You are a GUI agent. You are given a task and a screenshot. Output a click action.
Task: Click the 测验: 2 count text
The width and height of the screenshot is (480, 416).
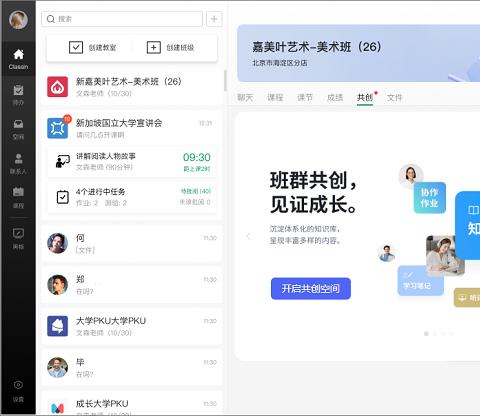116,203
